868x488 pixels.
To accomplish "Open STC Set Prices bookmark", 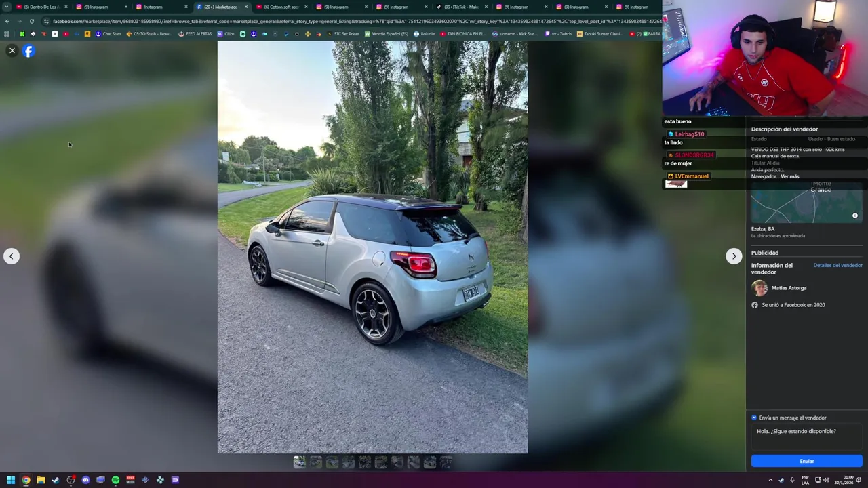I will pyautogui.click(x=343, y=33).
